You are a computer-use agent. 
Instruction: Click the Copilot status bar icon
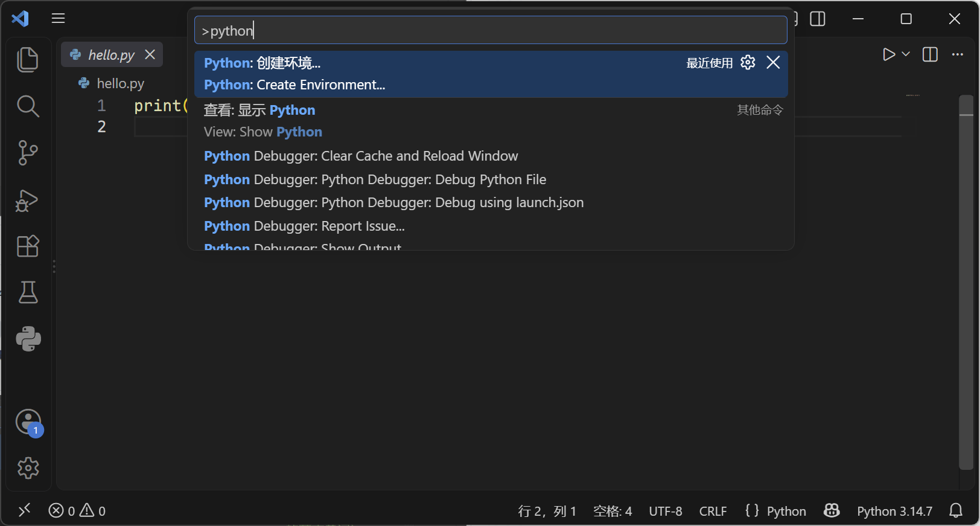(832, 511)
